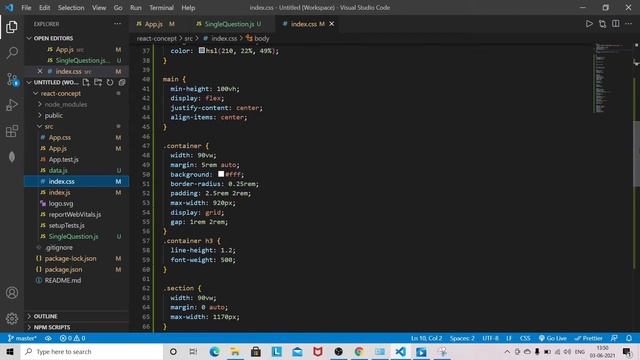Image resolution: width=640 pixels, height=360 pixels.
Task: Open the Windows Start menu
Action: coord(10,351)
